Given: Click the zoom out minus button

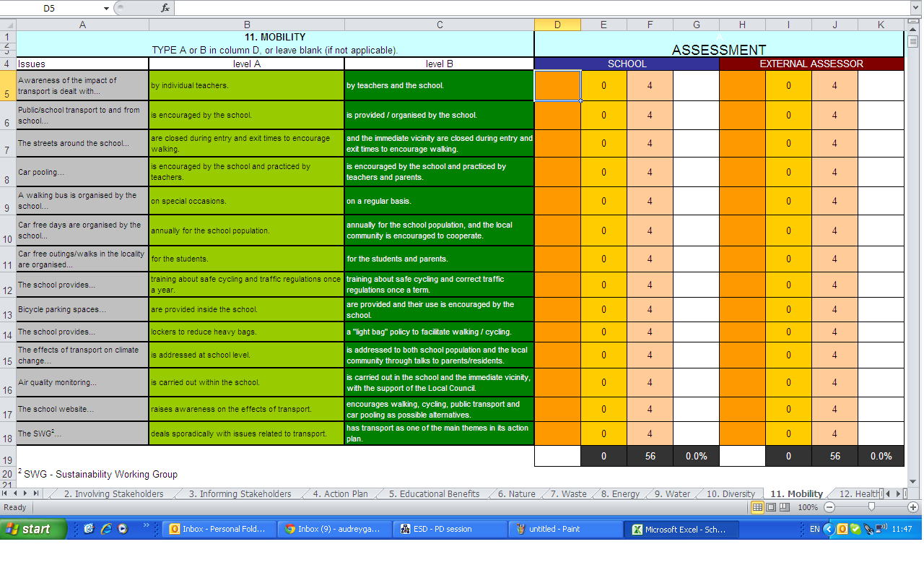Looking at the screenshot, I should [830, 507].
